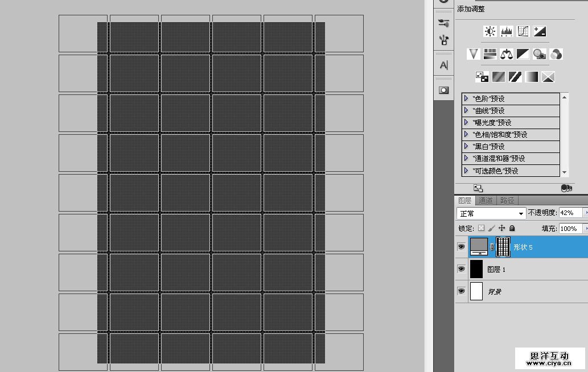Image resolution: width=588 pixels, height=372 pixels.
Task: Add a Threshold adjustment
Action: coord(515,77)
